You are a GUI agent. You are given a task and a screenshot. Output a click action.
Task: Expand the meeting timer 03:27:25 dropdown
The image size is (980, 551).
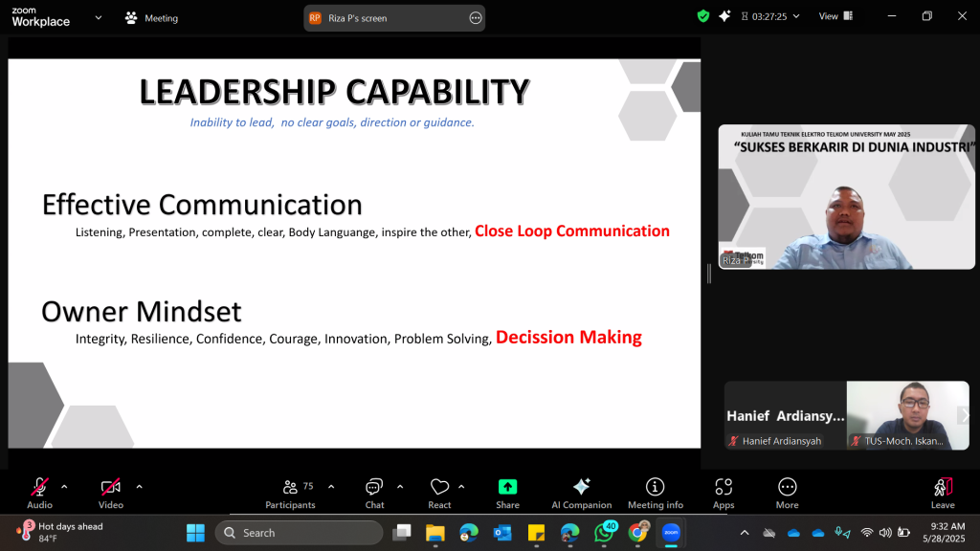tap(796, 16)
